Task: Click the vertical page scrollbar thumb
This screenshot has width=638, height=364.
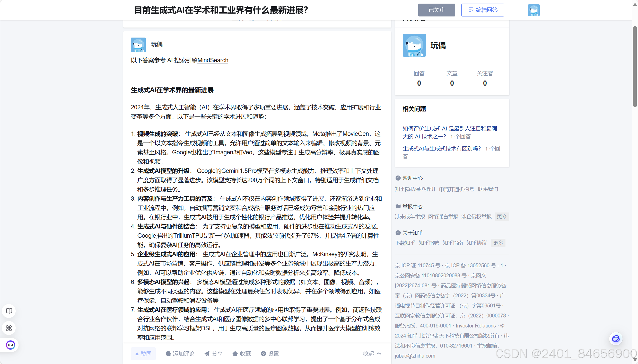Action: coord(635,67)
